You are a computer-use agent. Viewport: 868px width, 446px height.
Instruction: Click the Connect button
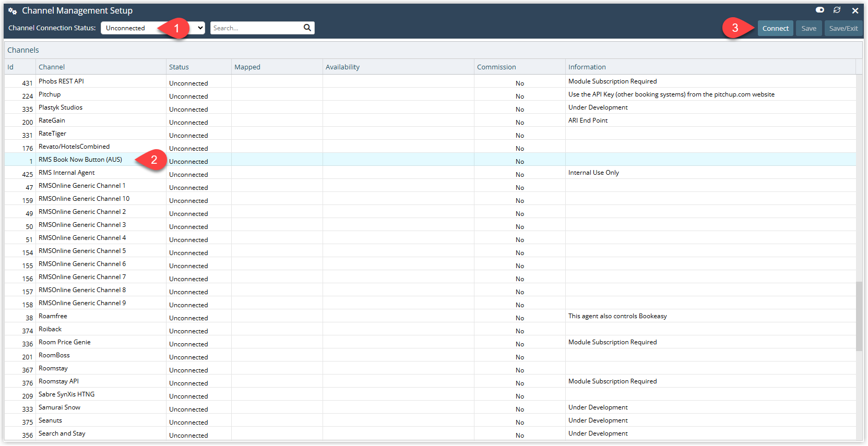coord(775,28)
